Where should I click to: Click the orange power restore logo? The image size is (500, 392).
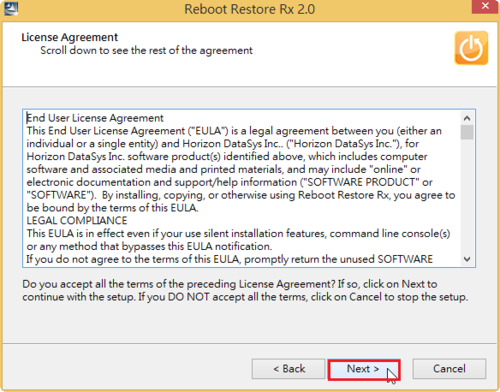click(x=471, y=48)
